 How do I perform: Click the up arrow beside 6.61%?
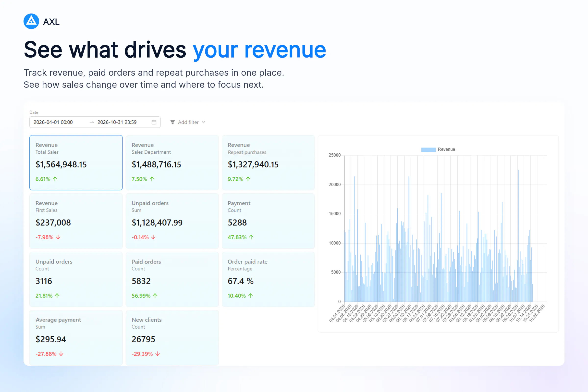(x=55, y=179)
